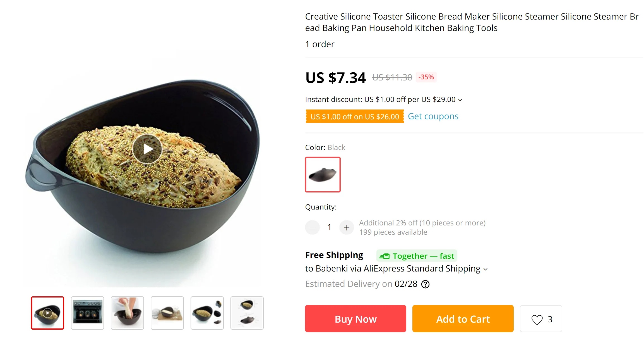
Task: Click the Buy Now button
Action: (355, 319)
